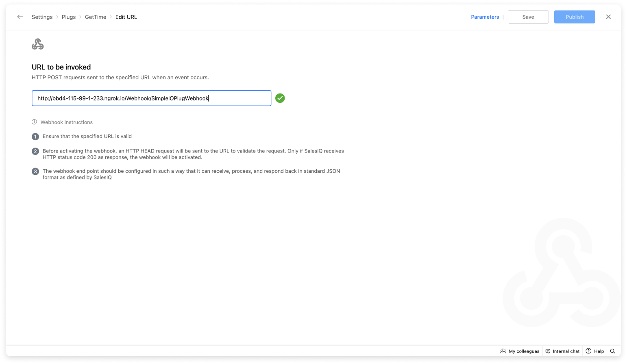Click the Webhook Instructions info icon
The width and height of the screenshot is (627, 364).
pyautogui.click(x=34, y=122)
